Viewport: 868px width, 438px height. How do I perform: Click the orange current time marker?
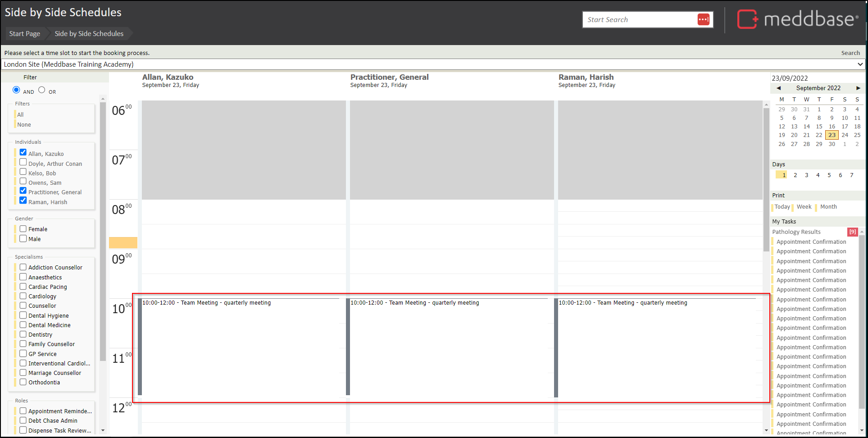pos(123,242)
